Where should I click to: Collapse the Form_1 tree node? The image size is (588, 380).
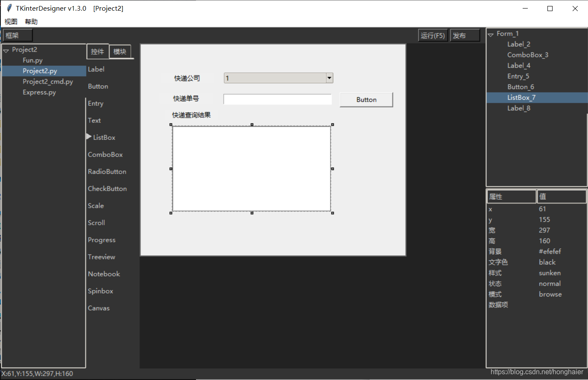click(491, 35)
